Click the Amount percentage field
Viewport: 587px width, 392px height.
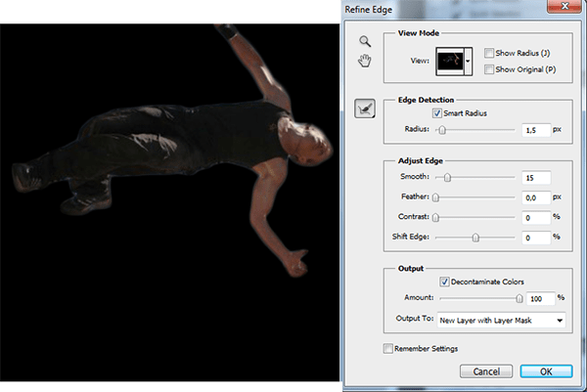[x=541, y=298]
